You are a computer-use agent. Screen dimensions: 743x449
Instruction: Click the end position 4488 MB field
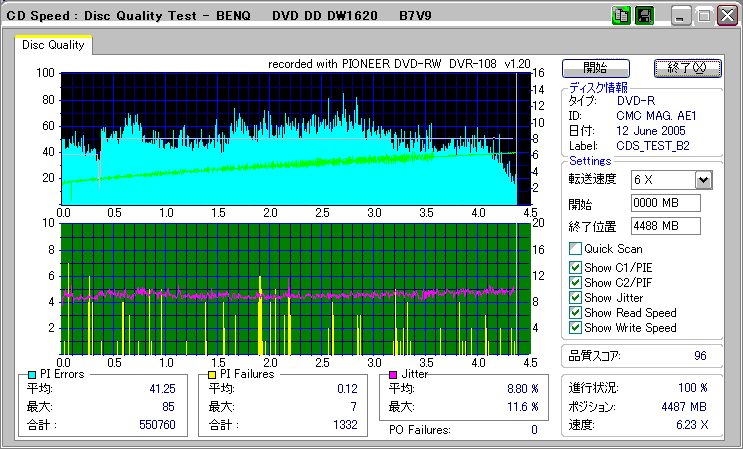click(666, 225)
